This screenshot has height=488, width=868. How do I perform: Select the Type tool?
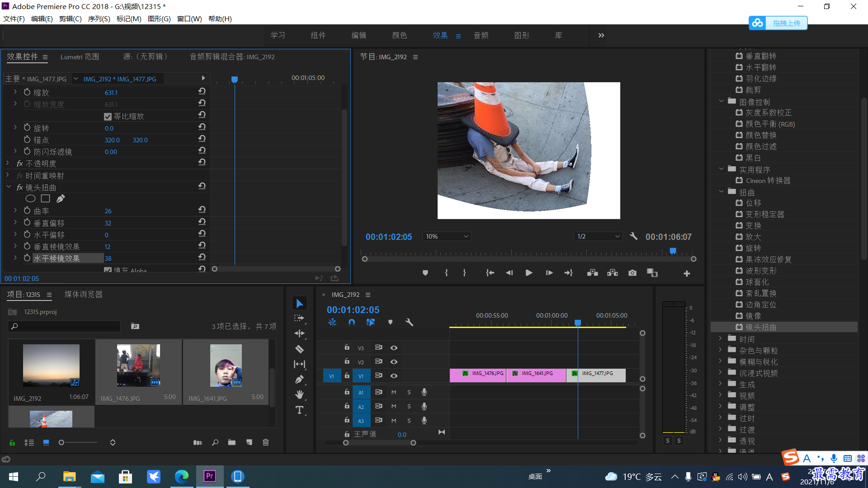click(299, 410)
